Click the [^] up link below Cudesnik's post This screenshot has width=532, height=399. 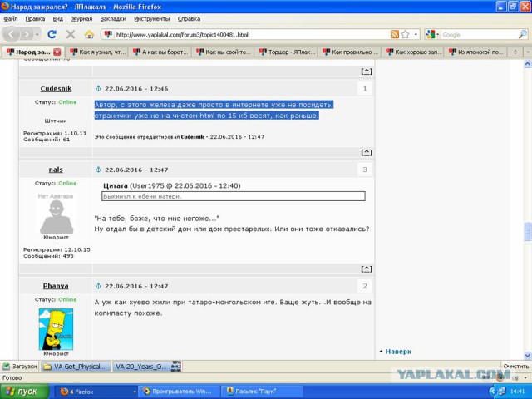(x=367, y=153)
